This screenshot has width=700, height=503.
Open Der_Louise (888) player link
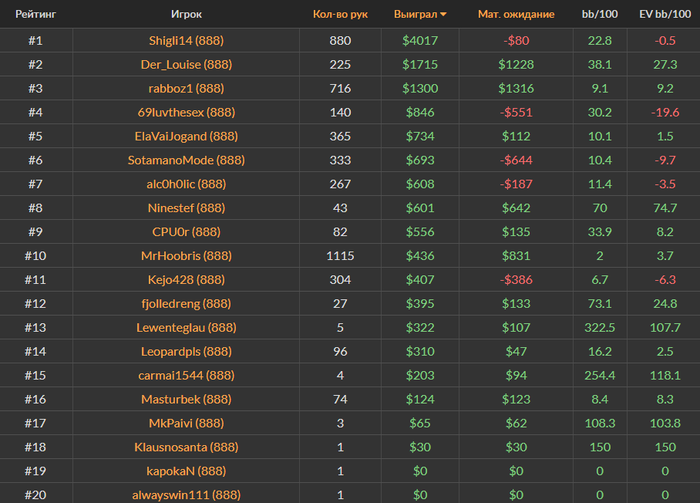[x=186, y=64]
